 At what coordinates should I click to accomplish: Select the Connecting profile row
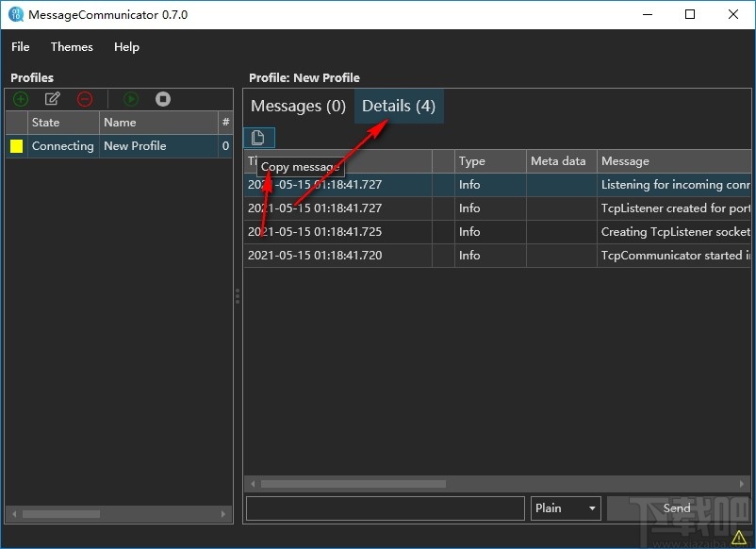coord(62,145)
